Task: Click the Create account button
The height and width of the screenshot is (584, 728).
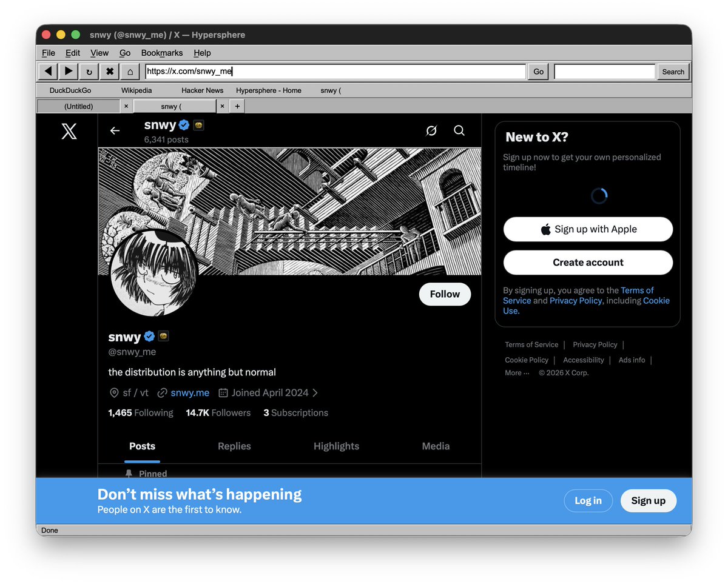Action: (588, 263)
